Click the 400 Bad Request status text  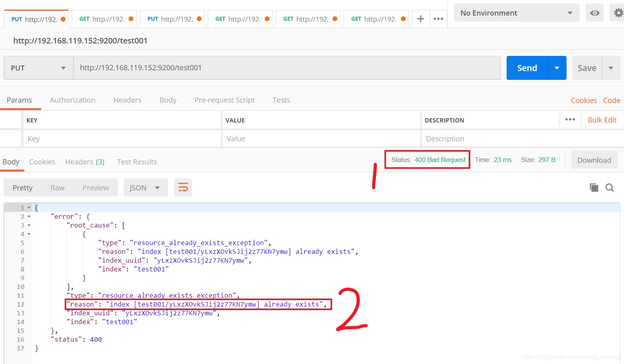tap(440, 160)
